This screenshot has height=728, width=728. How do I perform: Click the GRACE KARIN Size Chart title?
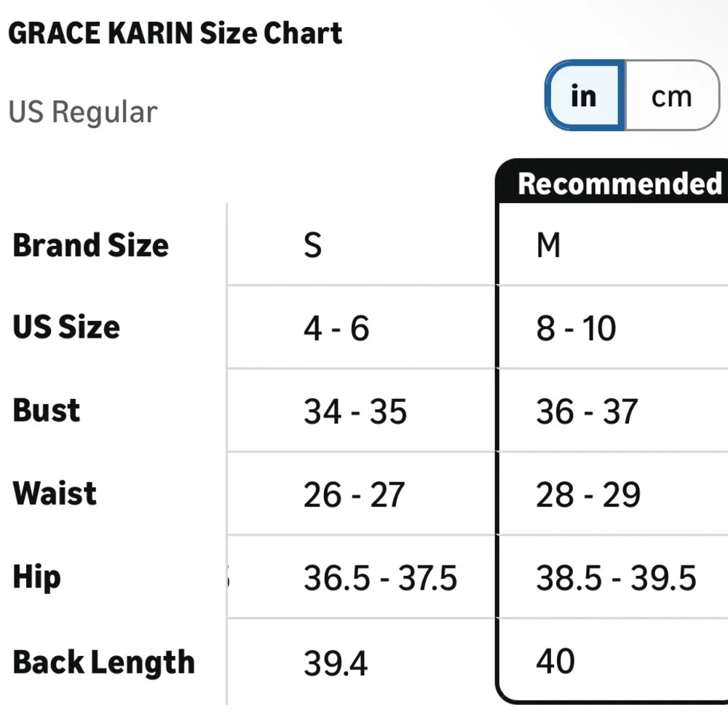175,32
